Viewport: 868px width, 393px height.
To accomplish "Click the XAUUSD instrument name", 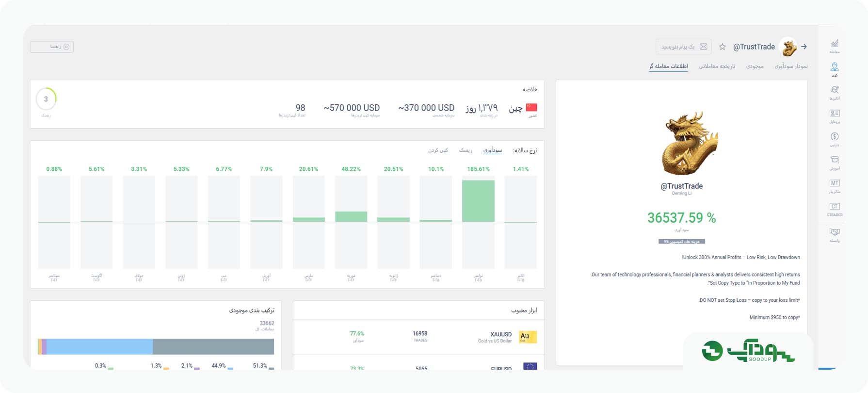I will 501,334.
